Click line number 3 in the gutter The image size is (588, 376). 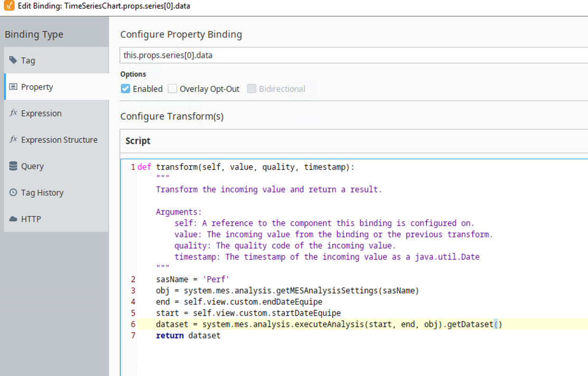[133, 290]
